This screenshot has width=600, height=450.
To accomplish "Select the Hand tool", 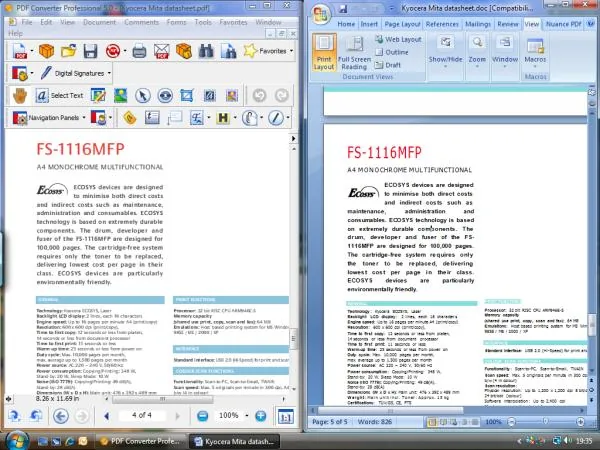I will [x=20, y=95].
